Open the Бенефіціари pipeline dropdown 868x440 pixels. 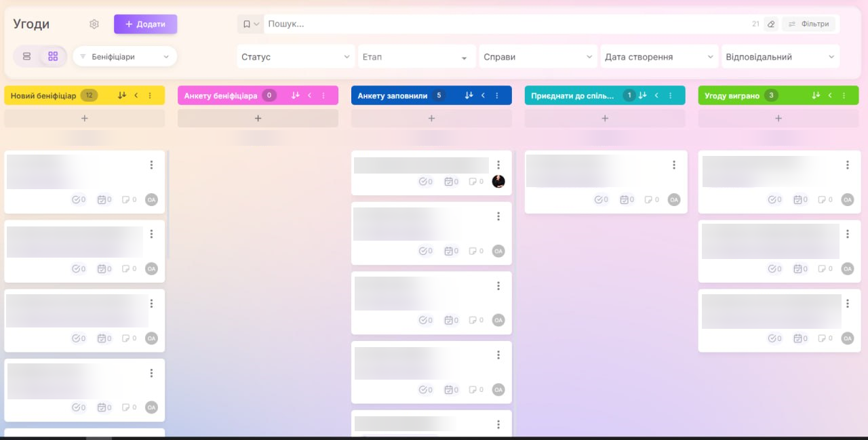125,57
